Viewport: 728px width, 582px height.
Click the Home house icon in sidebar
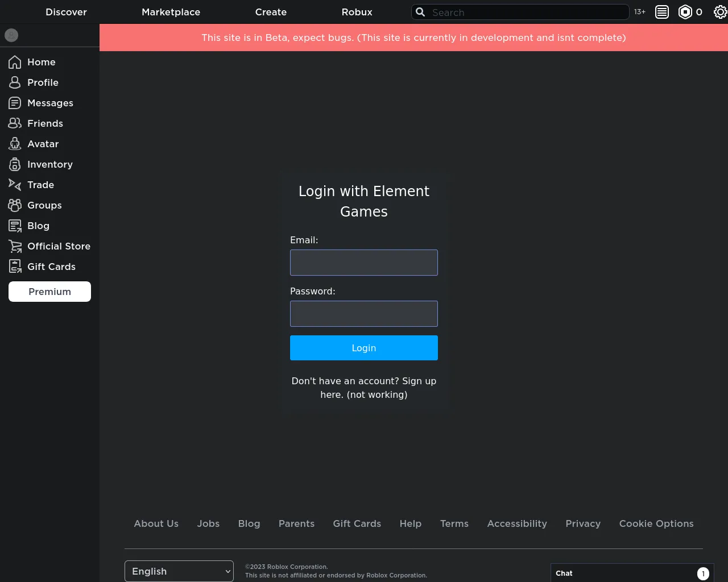tap(15, 62)
